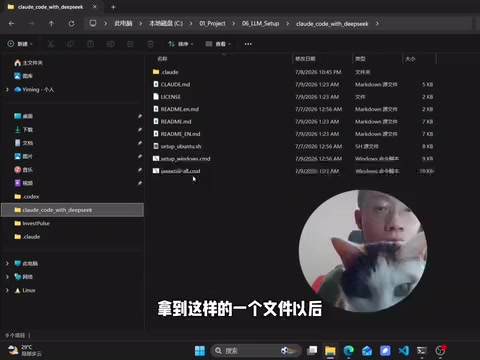This screenshot has width=480, height=360.
Task: Open 下载 Downloads in the sidebar
Action: [23, 129]
